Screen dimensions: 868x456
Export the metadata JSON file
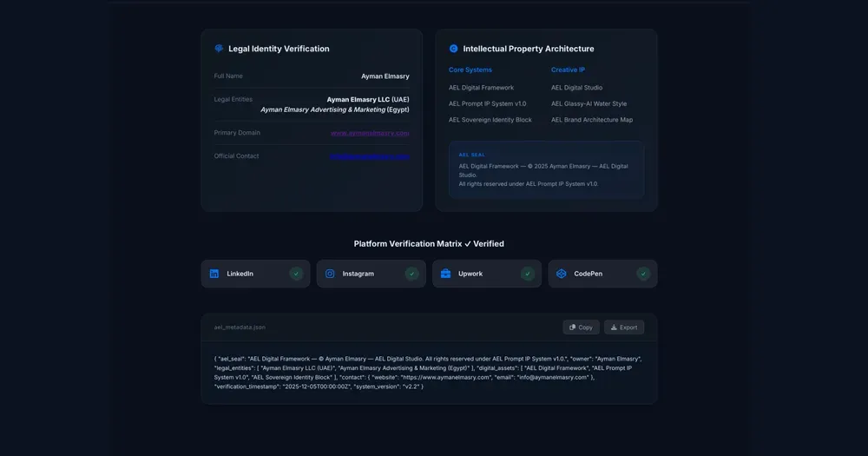pos(624,327)
